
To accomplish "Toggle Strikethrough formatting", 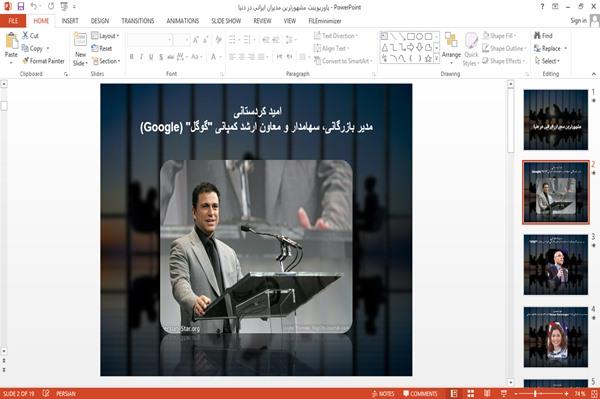I will coord(171,57).
